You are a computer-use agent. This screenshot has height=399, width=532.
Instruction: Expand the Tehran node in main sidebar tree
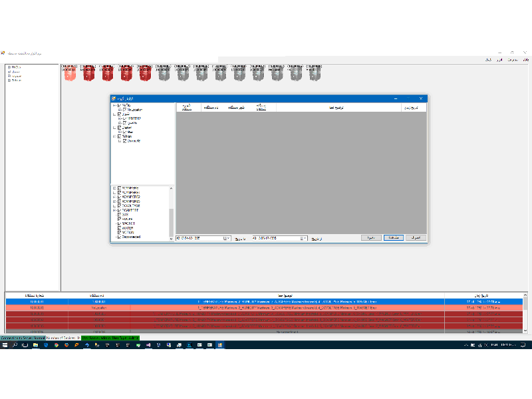pyautogui.click(x=9, y=80)
